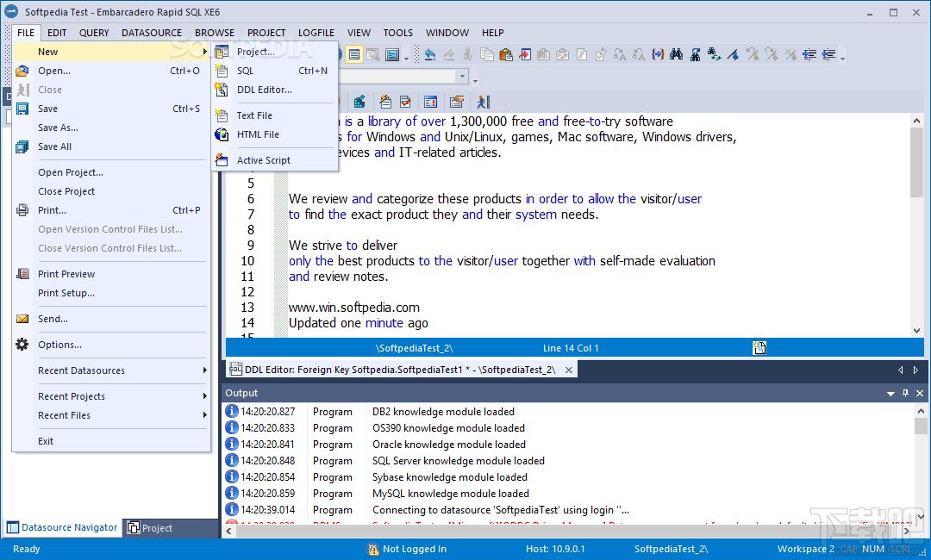931x560 pixels.
Task: Click the Paste SQL red arrow icon
Action: (524, 54)
